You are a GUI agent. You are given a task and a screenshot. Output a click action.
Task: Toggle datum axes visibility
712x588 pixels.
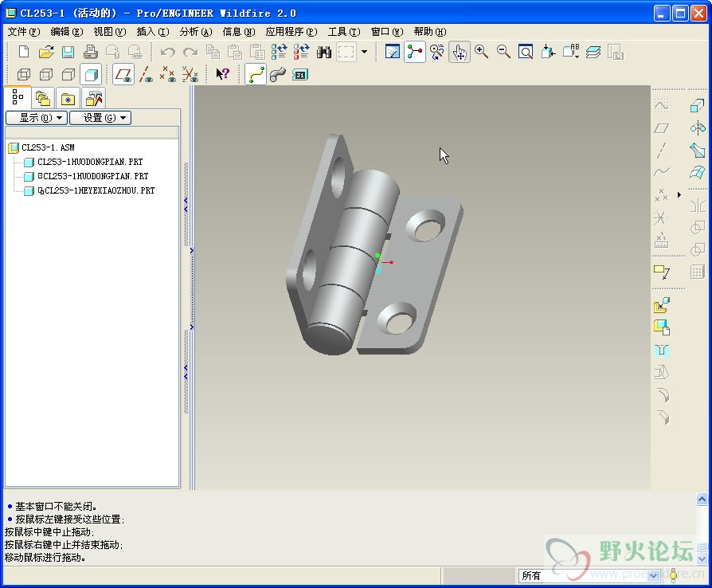[145, 74]
